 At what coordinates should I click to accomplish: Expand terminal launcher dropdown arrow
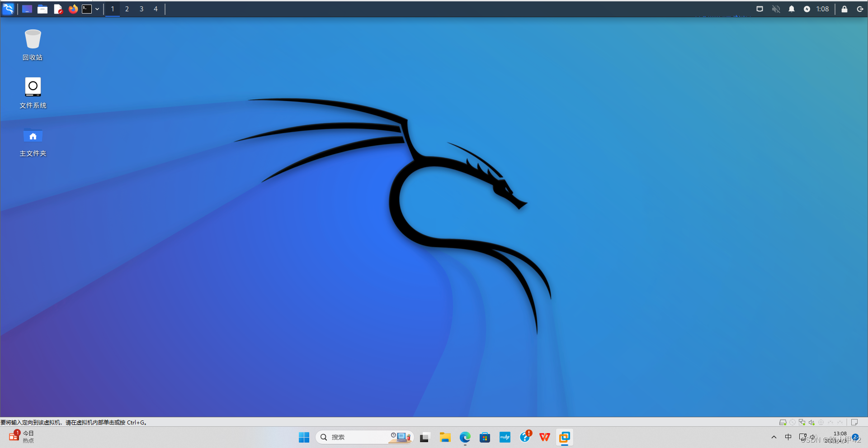click(97, 9)
